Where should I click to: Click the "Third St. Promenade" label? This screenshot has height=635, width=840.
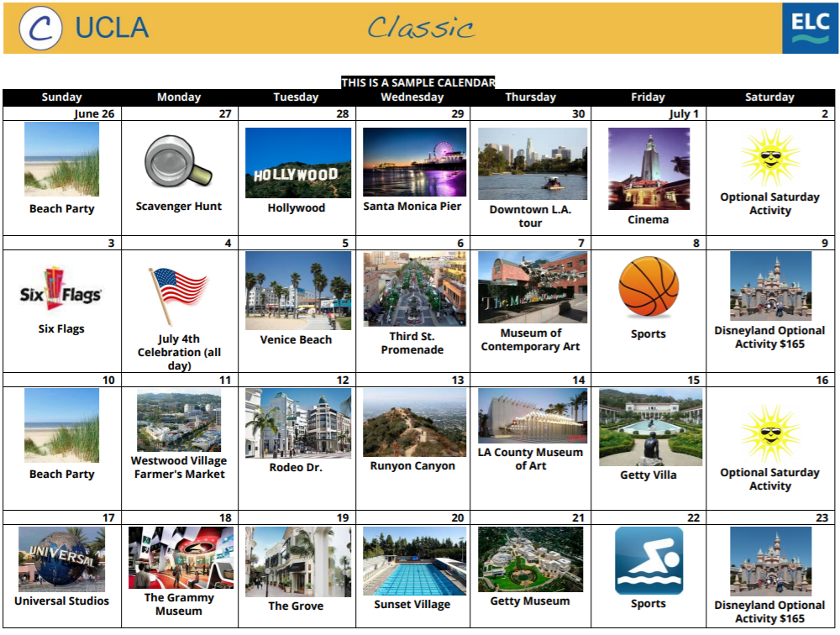(412, 343)
